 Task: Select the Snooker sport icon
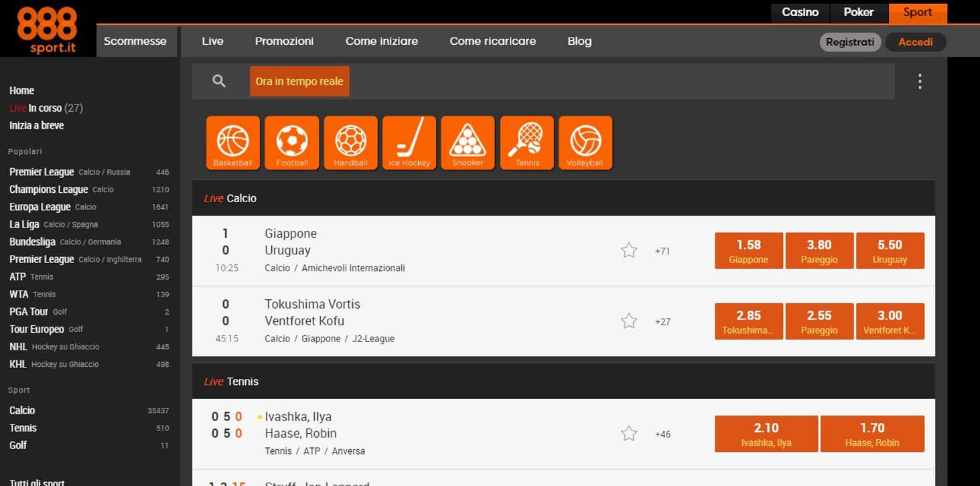tap(468, 143)
